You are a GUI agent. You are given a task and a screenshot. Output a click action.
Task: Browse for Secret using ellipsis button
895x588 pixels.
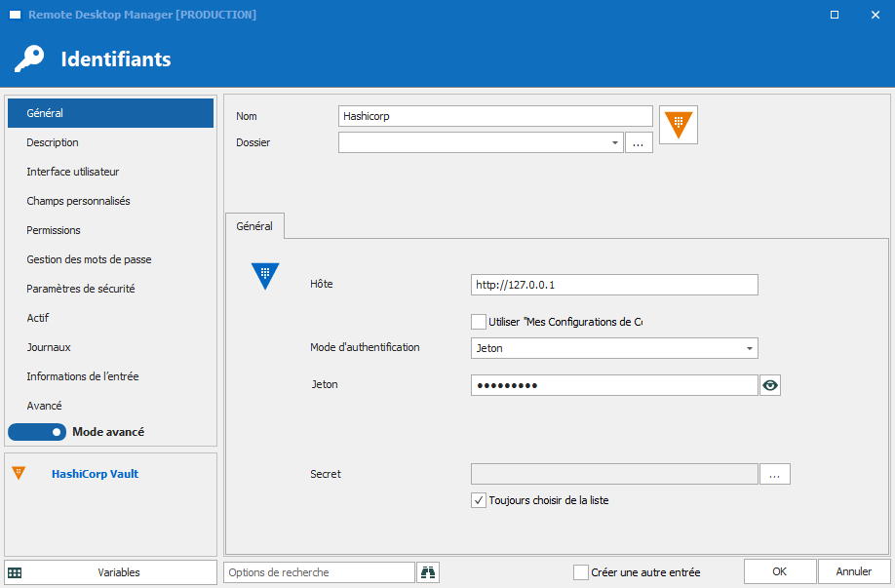click(775, 474)
